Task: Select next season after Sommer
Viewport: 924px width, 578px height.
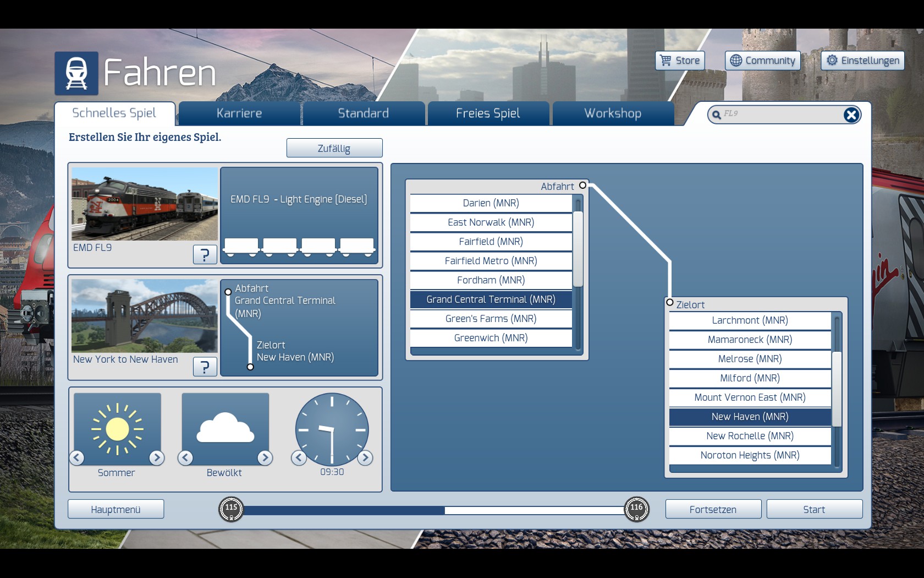Action: (157, 457)
